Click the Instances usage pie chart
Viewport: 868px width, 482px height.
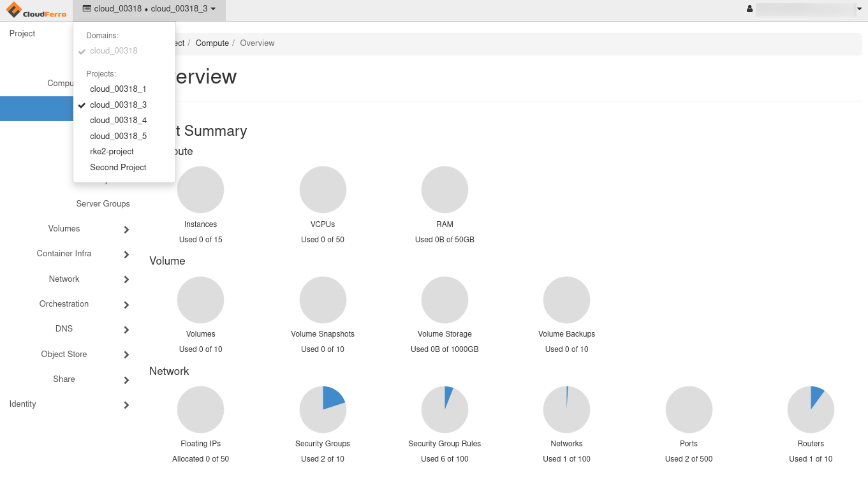click(x=200, y=190)
